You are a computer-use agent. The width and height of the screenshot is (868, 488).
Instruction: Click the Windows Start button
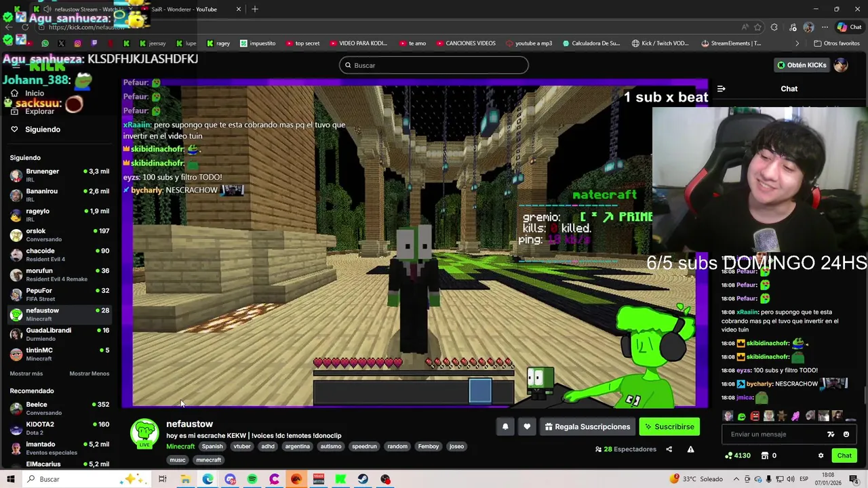(11, 479)
